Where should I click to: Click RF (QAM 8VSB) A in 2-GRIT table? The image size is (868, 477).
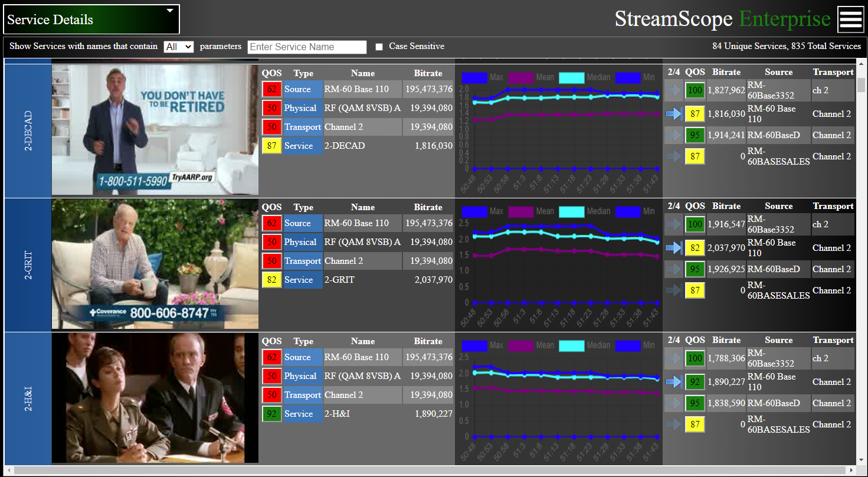point(362,242)
